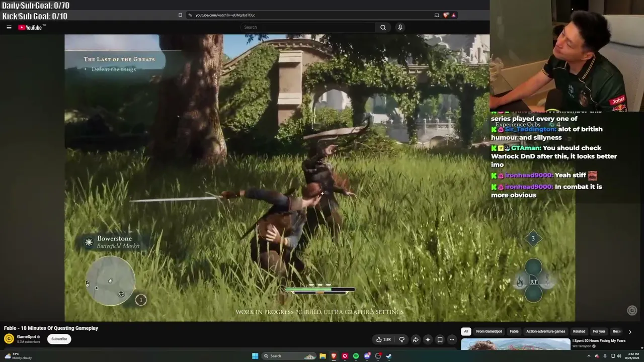Open the site settings icon beside the URL
The height and width of the screenshot is (362, 644).
point(190,15)
